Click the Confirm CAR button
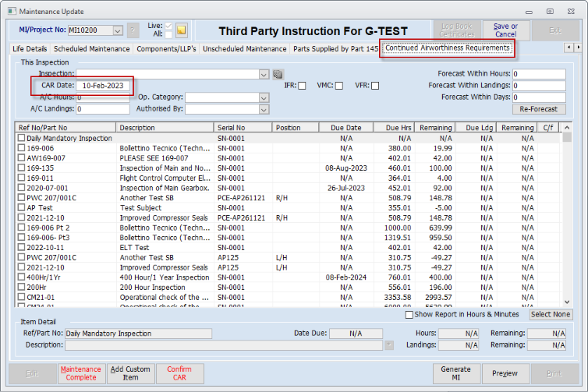 pos(179,373)
